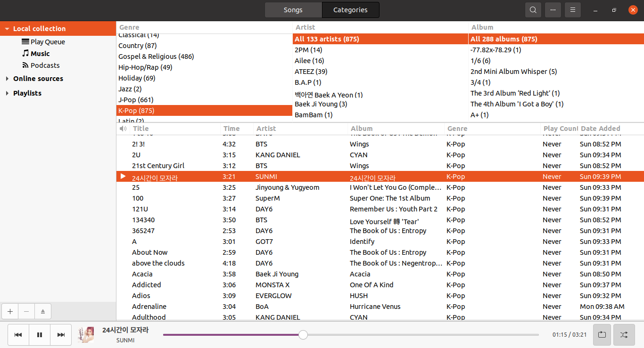Select the J-Pop genre filter
The width and height of the screenshot is (644, 348).
pos(136,100)
